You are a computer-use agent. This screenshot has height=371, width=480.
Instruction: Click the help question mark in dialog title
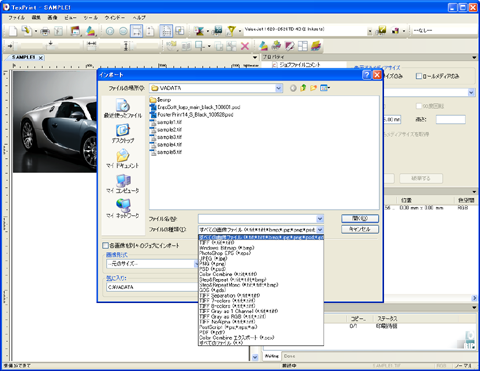click(367, 75)
